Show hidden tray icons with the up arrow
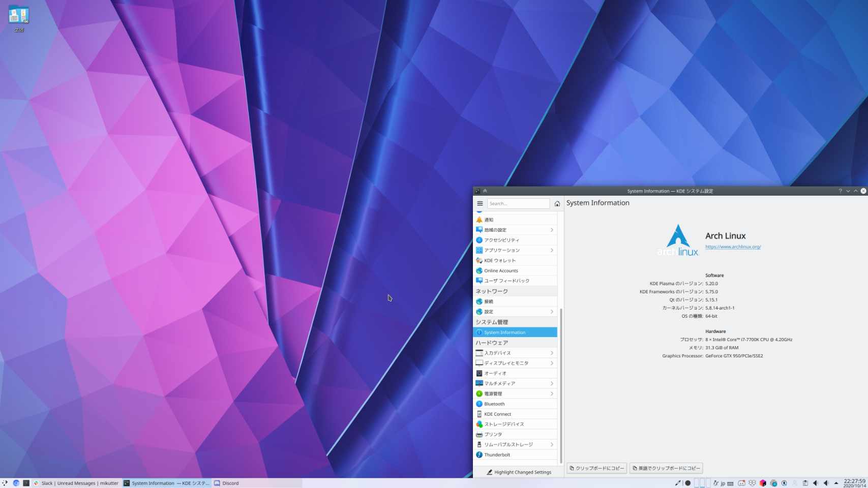Image resolution: width=868 pixels, height=488 pixels. [836, 483]
